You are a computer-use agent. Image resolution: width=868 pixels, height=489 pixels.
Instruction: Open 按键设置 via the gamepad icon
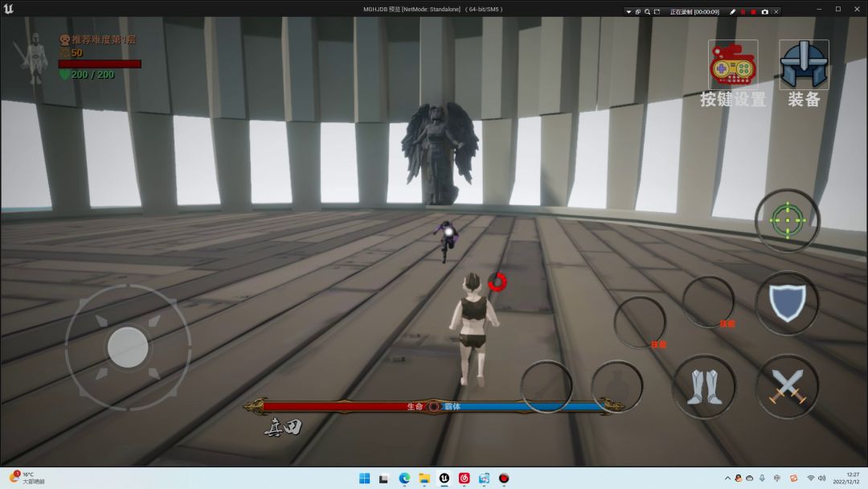(732, 66)
